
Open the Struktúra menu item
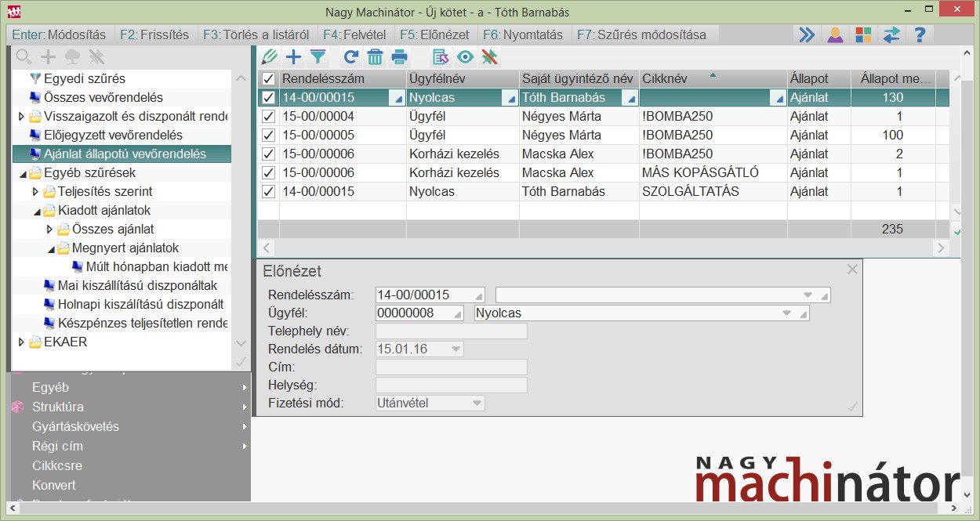pos(58,407)
